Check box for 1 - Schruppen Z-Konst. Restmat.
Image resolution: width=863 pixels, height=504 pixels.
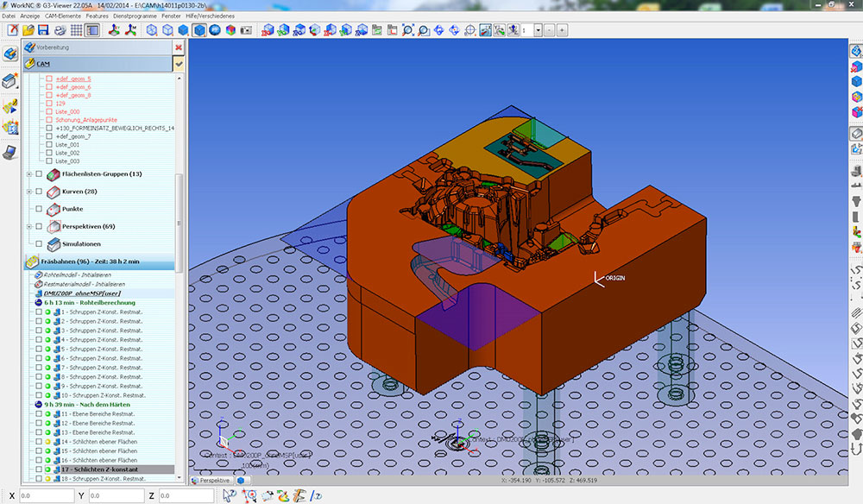(x=39, y=312)
